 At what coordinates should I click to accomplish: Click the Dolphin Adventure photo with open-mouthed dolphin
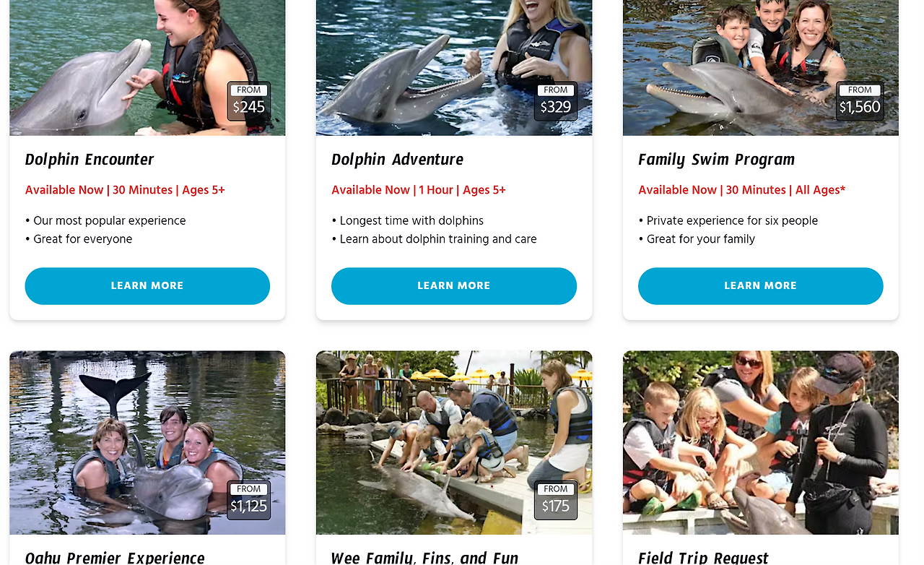tap(454, 68)
